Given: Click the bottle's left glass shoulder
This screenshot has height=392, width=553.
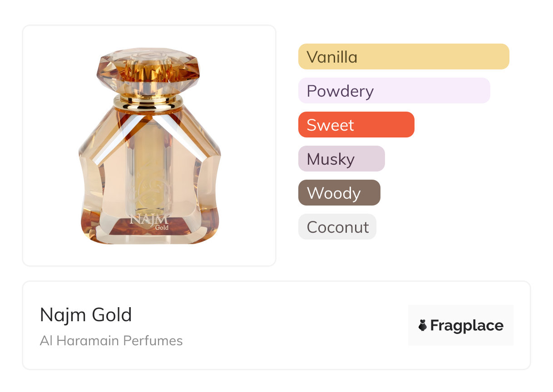Looking at the screenshot, I should pos(102,136).
